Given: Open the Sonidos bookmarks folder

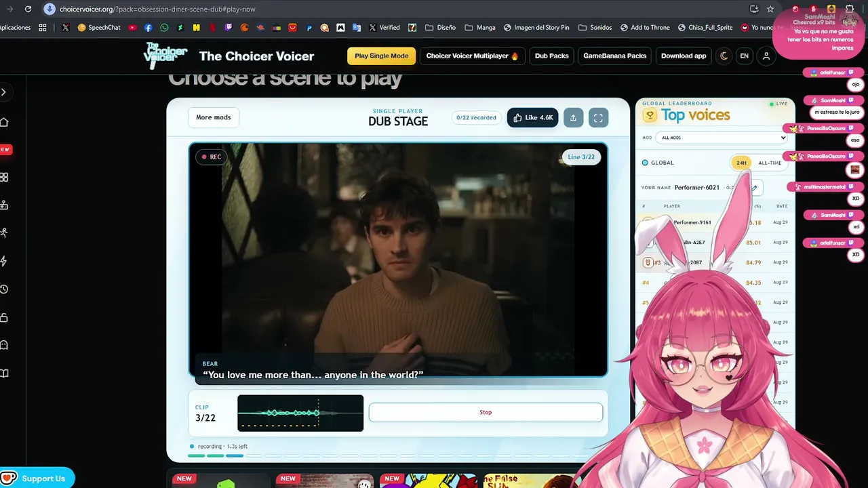Looking at the screenshot, I should point(595,28).
